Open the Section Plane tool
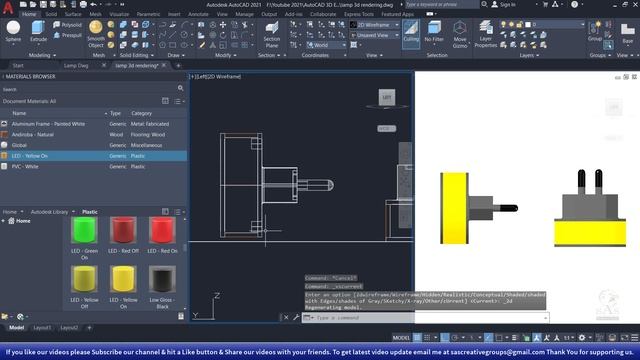 pos(271,35)
